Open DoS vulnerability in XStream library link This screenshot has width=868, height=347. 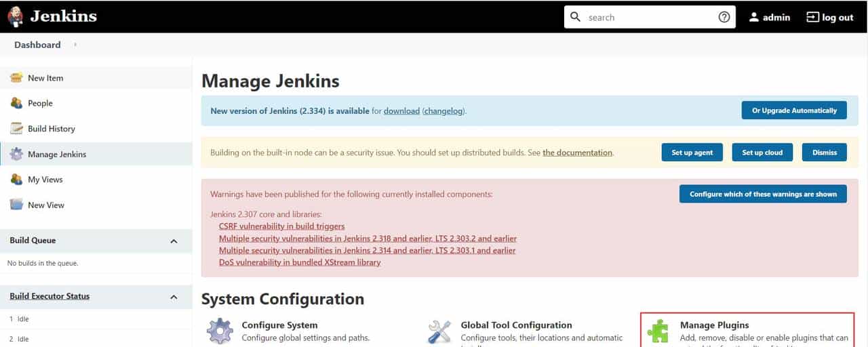[300, 262]
